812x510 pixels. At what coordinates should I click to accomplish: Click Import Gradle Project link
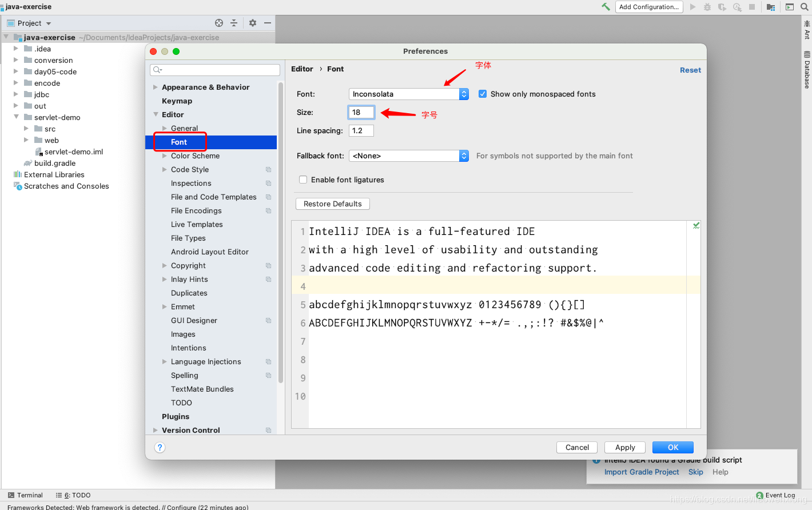pos(642,472)
